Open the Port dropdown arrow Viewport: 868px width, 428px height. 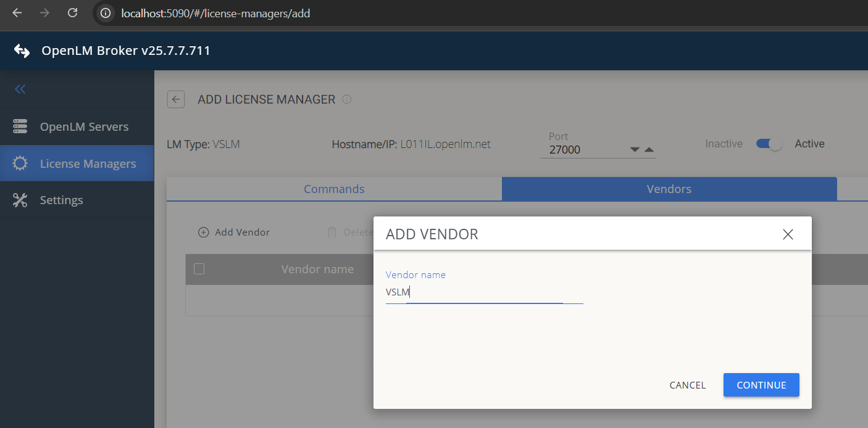(x=634, y=149)
